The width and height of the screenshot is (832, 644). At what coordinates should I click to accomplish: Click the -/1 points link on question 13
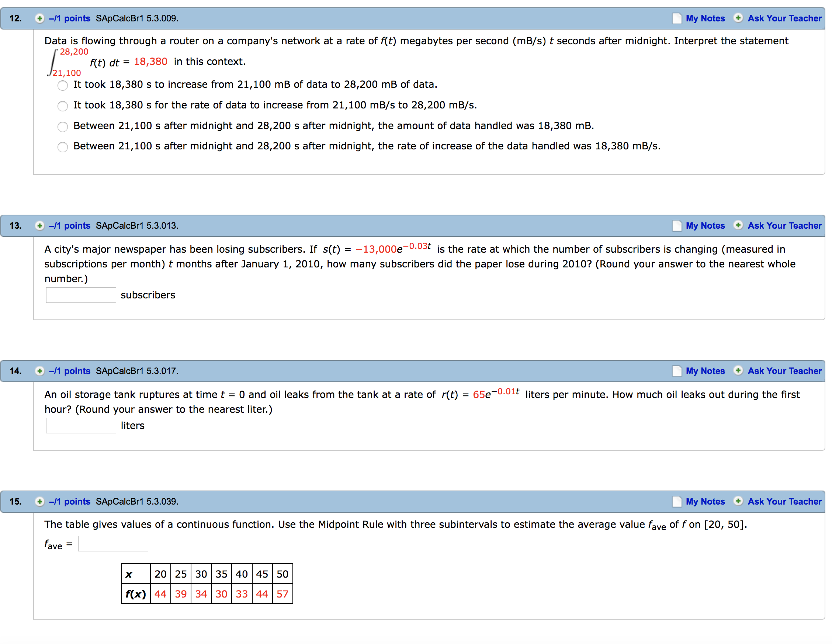coord(69,226)
